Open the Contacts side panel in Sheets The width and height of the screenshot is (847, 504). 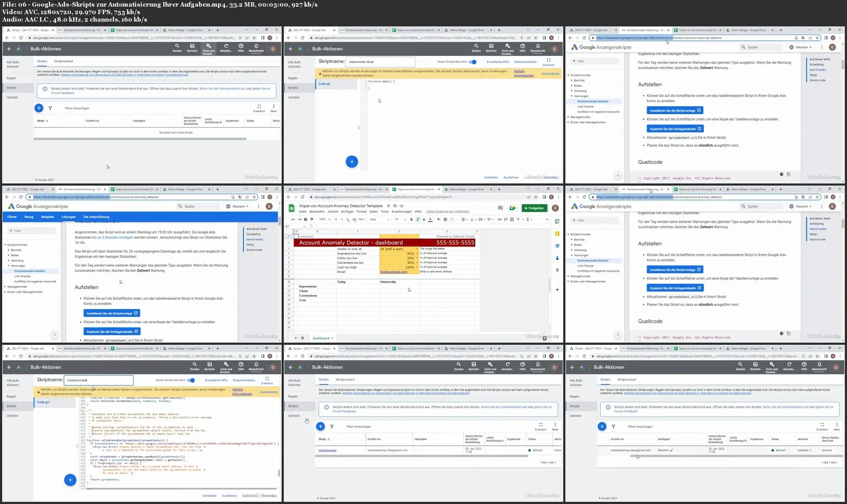pyautogui.click(x=557, y=258)
